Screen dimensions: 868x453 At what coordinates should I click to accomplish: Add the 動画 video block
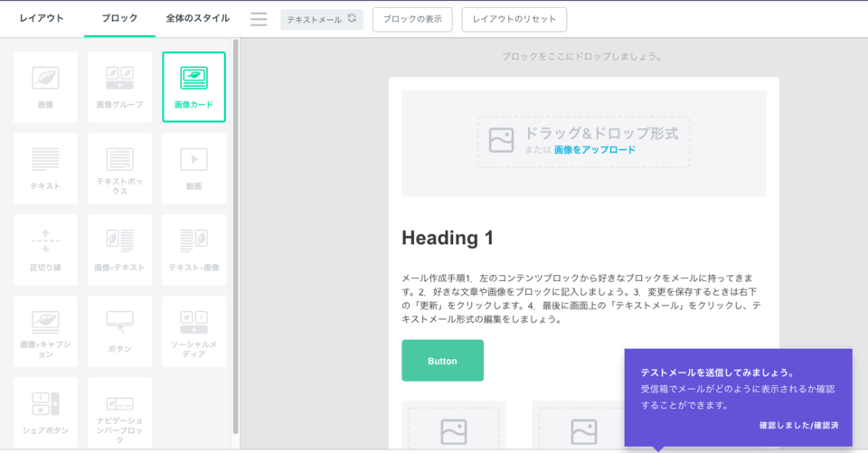[x=193, y=168]
